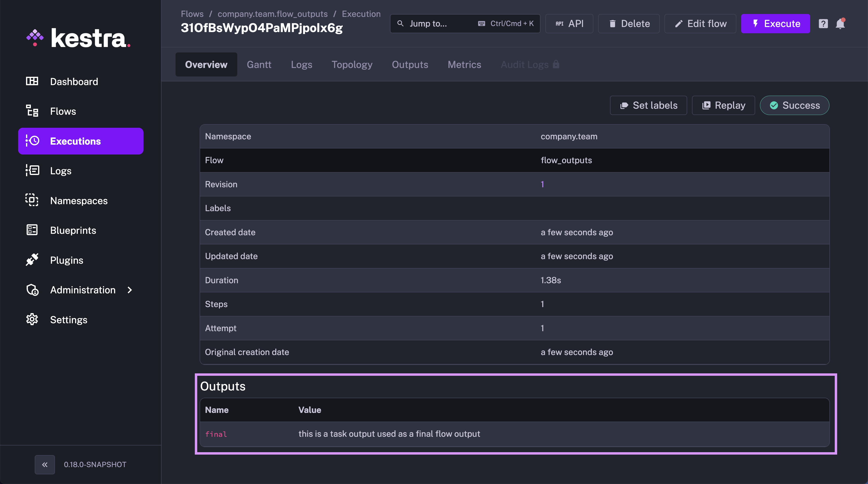Switch to the Gantt tab
This screenshot has height=484, width=868.
(x=259, y=64)
